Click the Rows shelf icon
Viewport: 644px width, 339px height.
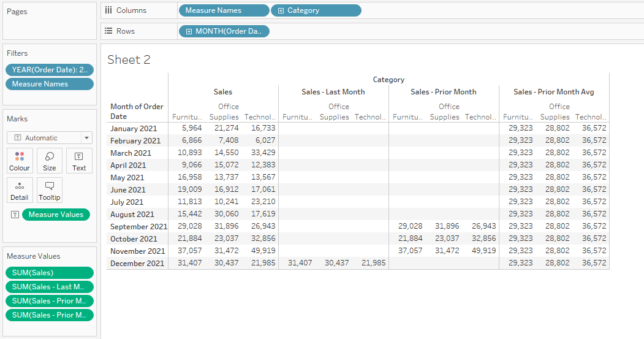108,31
